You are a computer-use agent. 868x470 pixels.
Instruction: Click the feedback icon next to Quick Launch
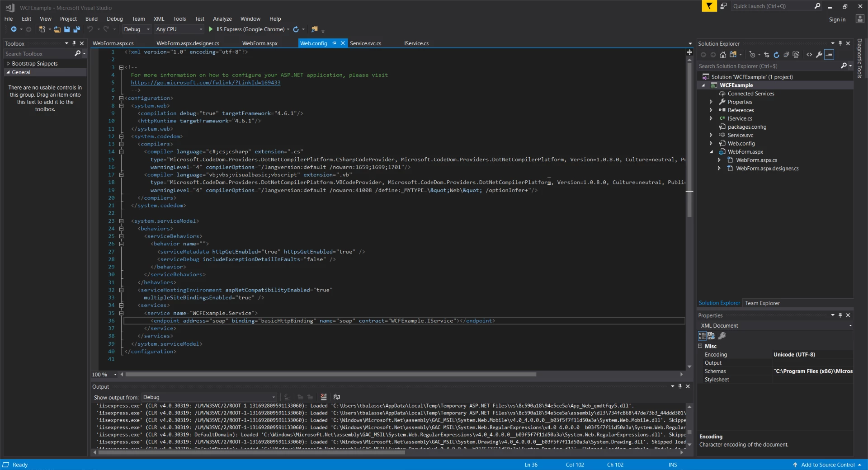(x=723, y=6)
